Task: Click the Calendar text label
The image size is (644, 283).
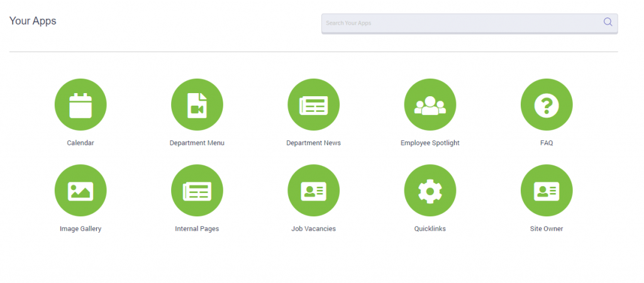Action: pos(80,143)
